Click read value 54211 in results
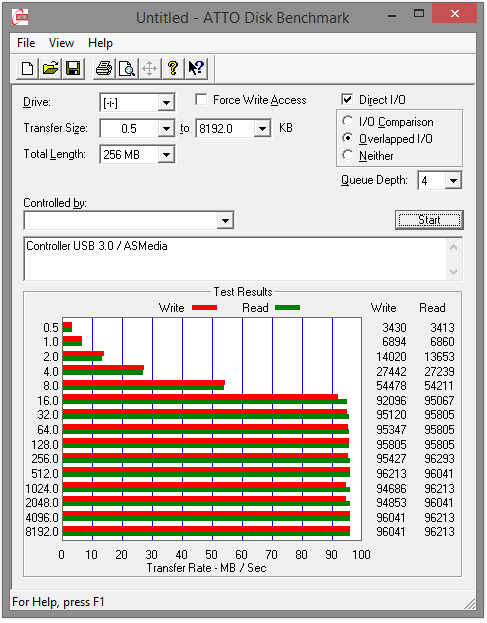Viewport: 487px width, 623px height. [439, 386]
